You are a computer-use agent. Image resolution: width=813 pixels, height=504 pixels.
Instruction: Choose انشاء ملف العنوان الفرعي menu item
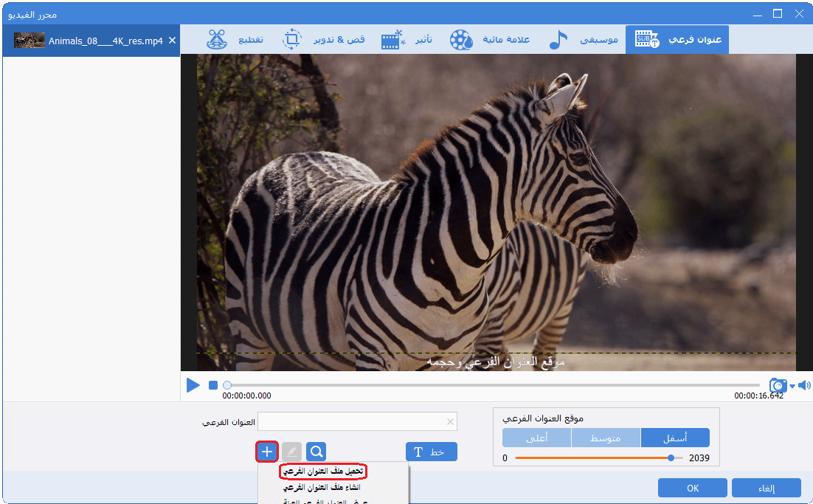click(x=322, y=488)
